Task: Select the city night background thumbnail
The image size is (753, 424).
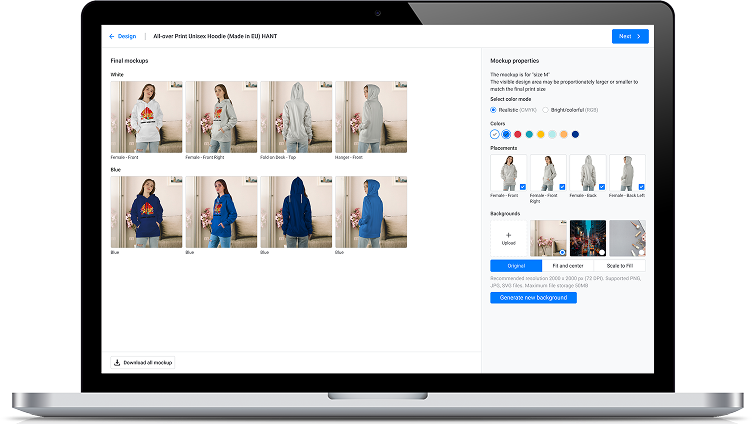Action: click(588, 238)
